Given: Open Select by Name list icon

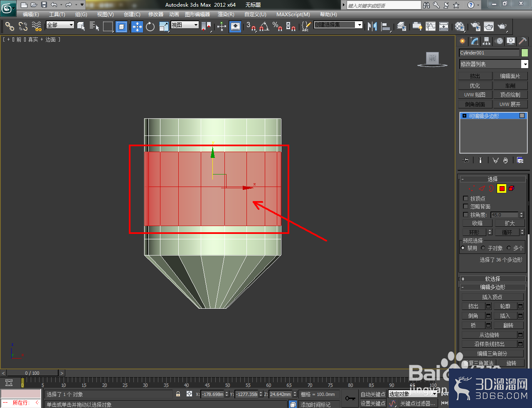Looking at the screenshot, I should [94, 27].
